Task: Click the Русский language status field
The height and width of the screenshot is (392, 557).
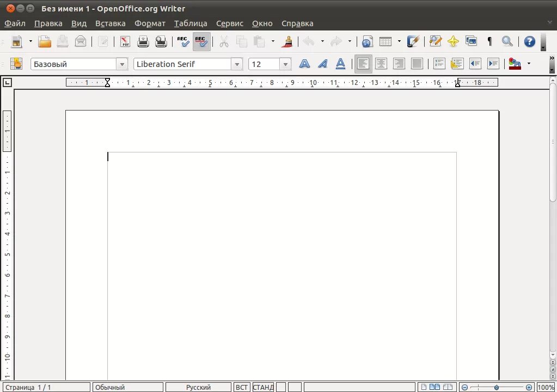Action: point(198,388)
